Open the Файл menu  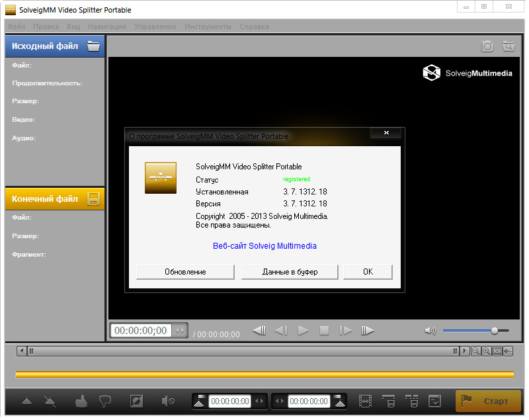tap(16, 26)
